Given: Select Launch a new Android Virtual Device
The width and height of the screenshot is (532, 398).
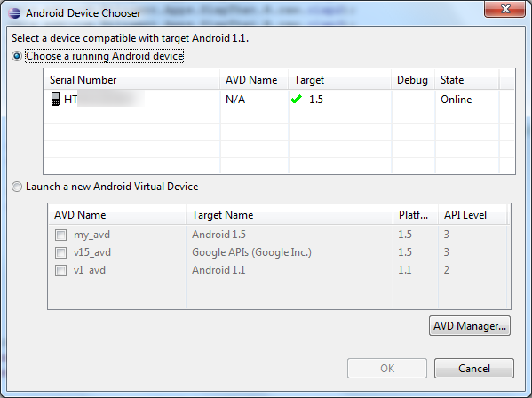Looking at the screenshot, I should coord(17,187).
